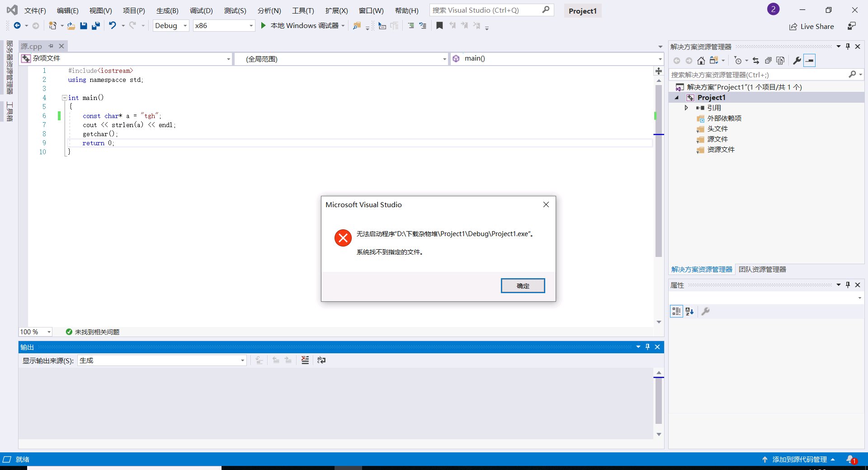Click the Home icon in Solution Explorer toolbar
This screenshot has height=470, width=868.
(701, 61)
